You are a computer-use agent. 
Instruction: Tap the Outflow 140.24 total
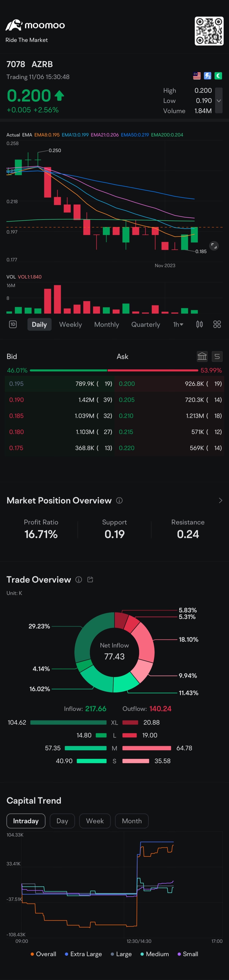pyautogui.click(x=147, y=709)
